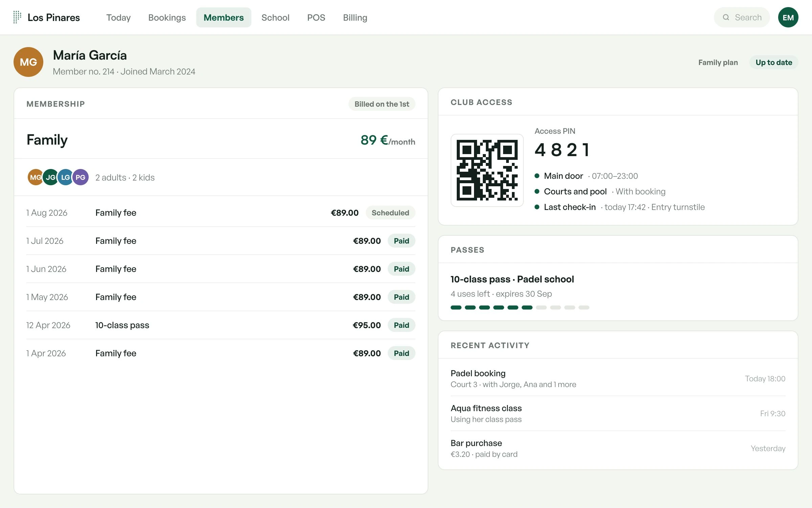
Task: Click the 10-class pass billing item
Action: (x=122, y=325)
